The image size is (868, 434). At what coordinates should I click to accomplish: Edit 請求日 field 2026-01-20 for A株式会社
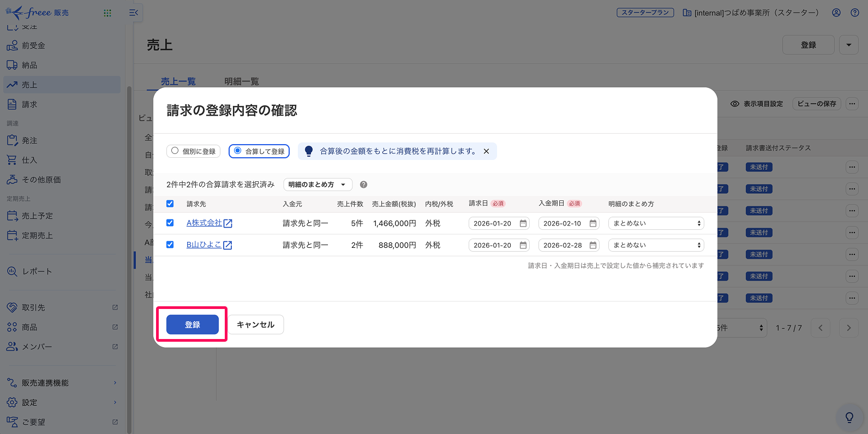click(499, 223)
